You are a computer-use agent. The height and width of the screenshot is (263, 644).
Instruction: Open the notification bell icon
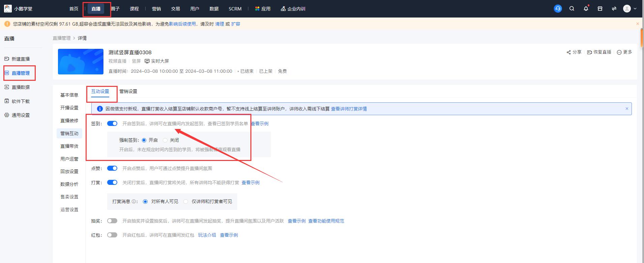click(586, 9)
